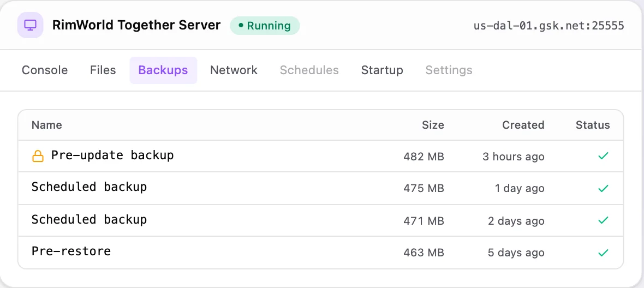Open the Network tab
The width and height of the screenshot is (644, 288).
tap(234, 70)
